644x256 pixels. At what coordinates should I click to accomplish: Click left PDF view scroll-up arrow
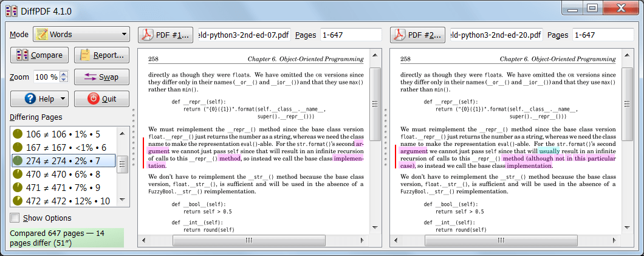375,55
